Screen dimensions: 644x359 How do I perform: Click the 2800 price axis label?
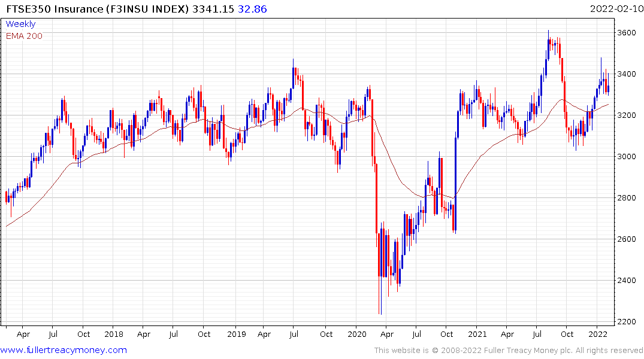(627, 198)
